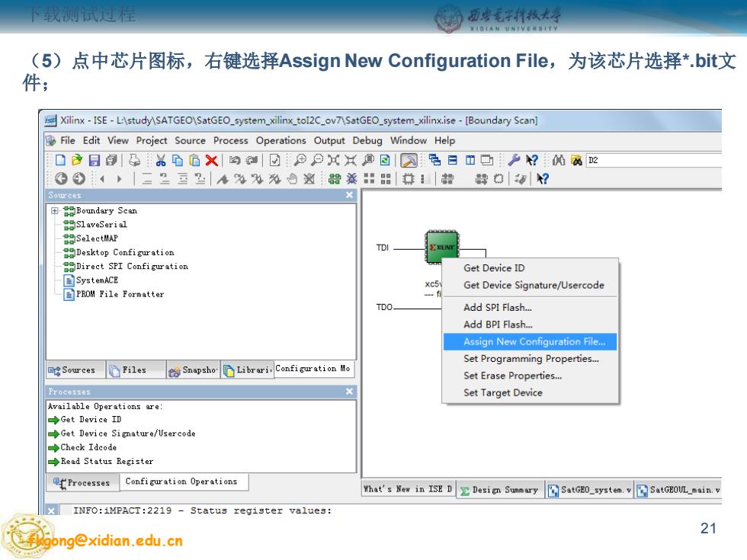Select SlaveSerial in the Sources tree
The width and height of the screenshot is (747, 560).
click(101, 224)
